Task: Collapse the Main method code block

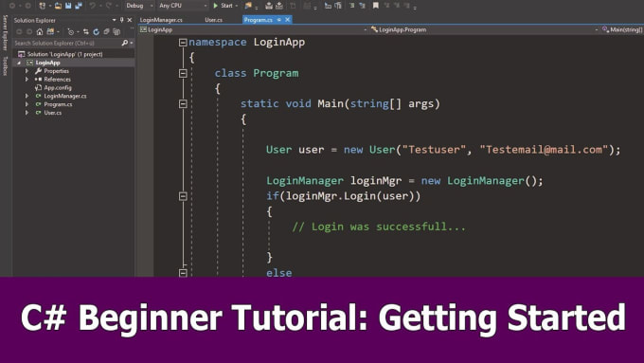Action: coord(183,104)
